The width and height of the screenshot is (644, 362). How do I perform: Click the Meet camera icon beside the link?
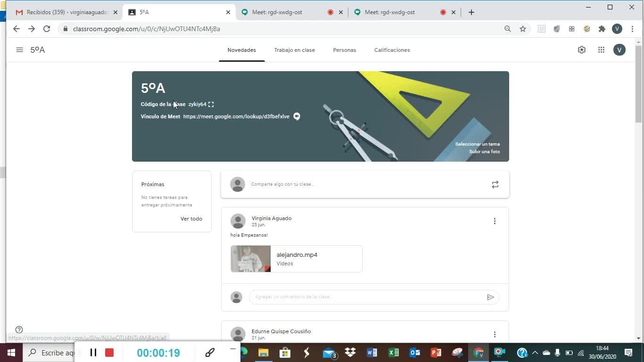(297, 116)
